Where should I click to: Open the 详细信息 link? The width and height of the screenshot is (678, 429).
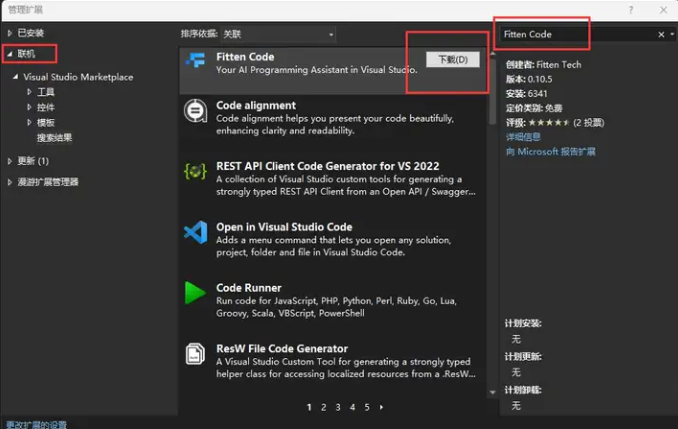click(523, 137)
